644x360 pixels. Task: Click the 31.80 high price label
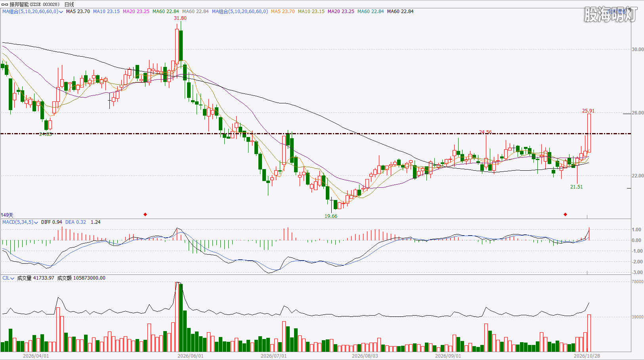[180, 18]
